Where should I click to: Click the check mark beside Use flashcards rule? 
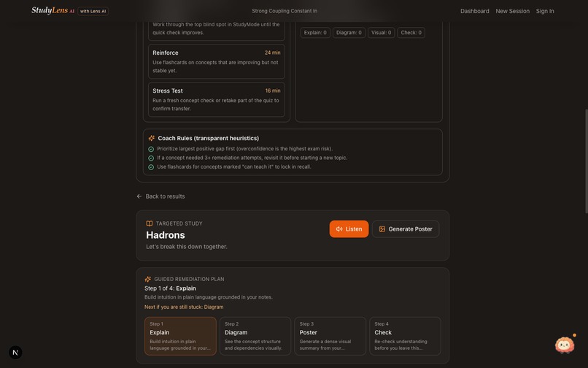[151, 167]
